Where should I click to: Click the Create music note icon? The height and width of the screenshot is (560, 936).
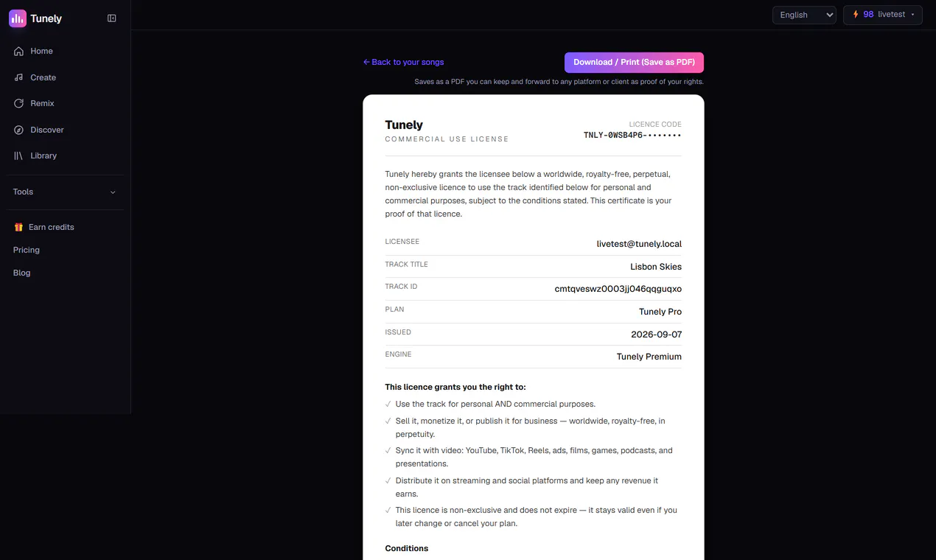tap(19, 77)
